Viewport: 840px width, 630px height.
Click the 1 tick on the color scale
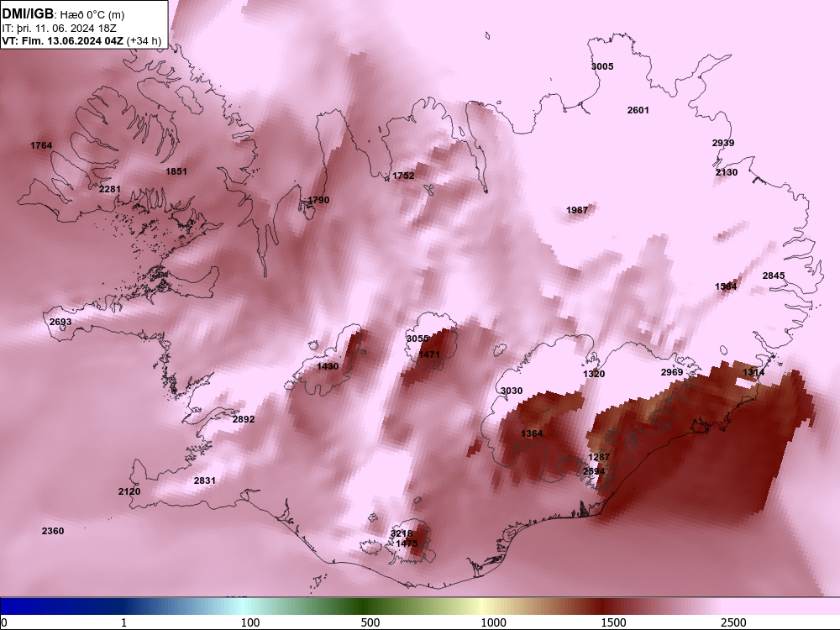(x=123, y=622)
